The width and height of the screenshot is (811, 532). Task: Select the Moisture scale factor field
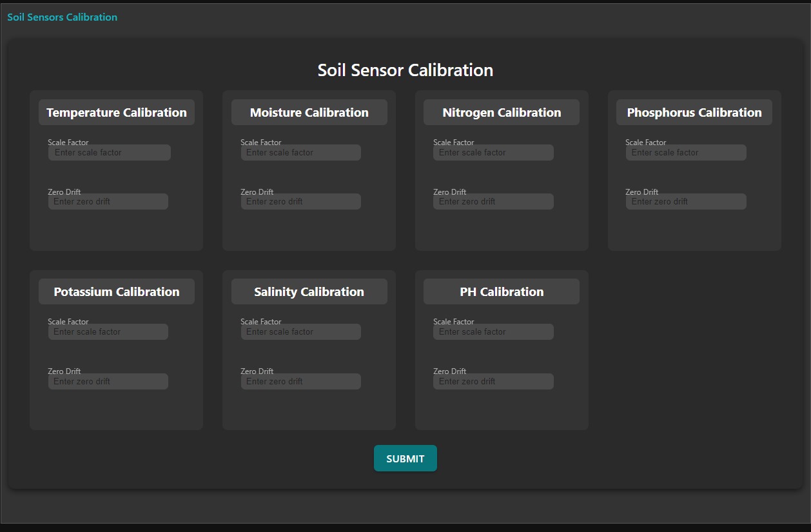tap(300, 152)
